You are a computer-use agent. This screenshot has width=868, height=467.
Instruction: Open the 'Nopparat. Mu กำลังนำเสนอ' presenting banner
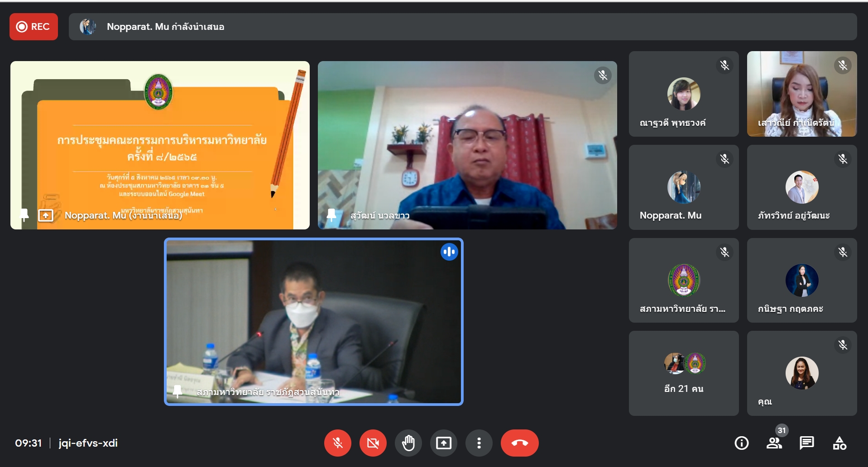click(462, 27)
